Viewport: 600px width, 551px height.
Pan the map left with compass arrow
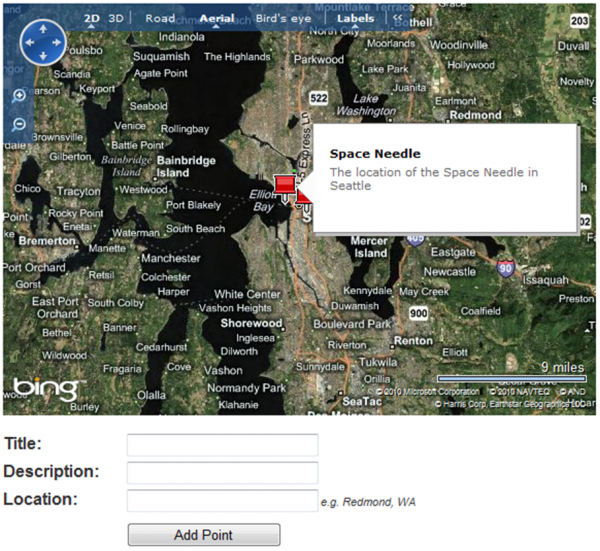[x=29, y=42]
